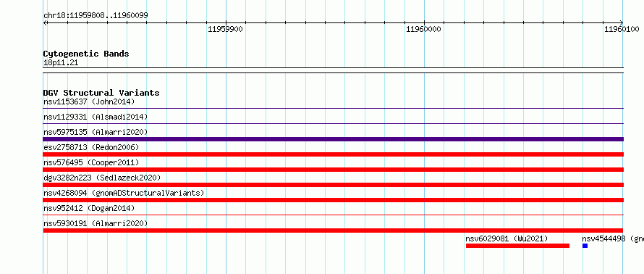Click the Cytogenetic Bands track title
Screen dimensions: 644x274
[86, 54]
